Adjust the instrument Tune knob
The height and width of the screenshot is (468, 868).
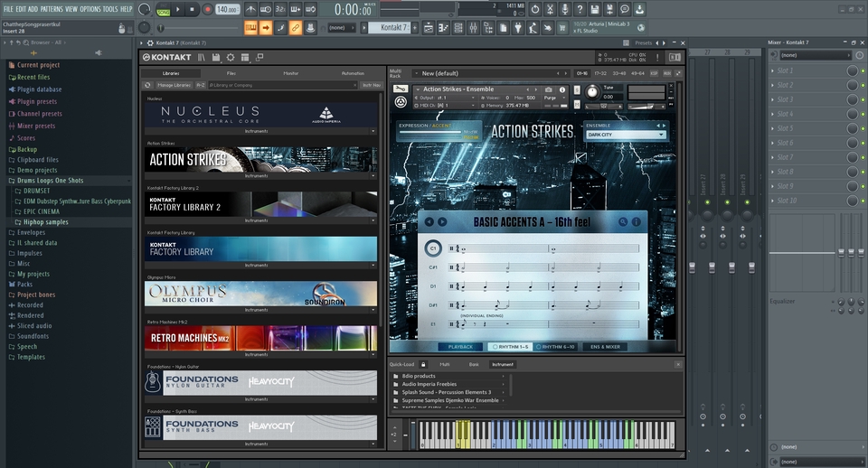click(591, 92)
